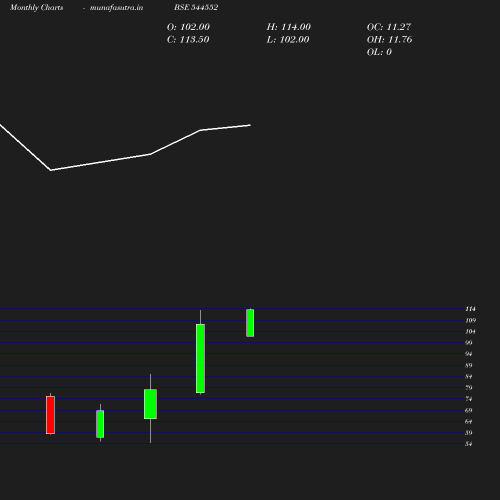The image size is (500, 500).
Task: Click the 54 price axis label
Action: [x=469, y=444]
